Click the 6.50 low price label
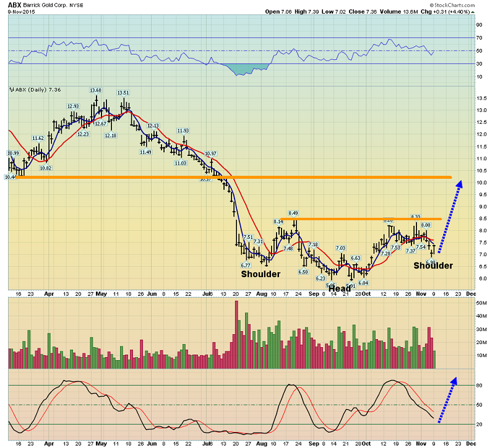Viewport: 495px width, 448px height. pos(303,272)
